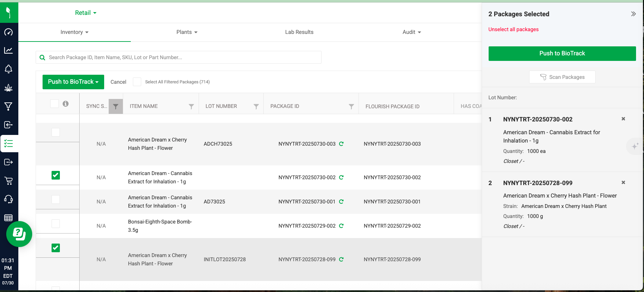Open the outbound arrow-out box icon
The image size is (644, 292).
coord(9,162)
